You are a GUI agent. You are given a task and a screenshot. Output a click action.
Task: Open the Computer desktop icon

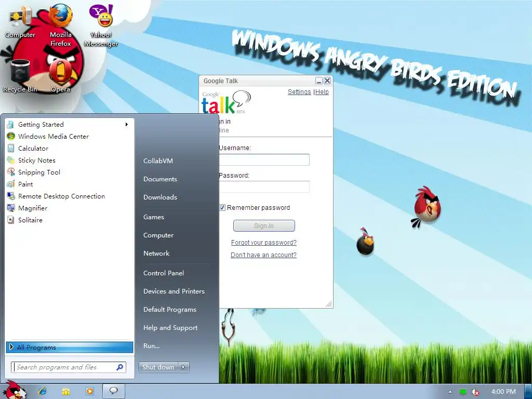(20, 22)
